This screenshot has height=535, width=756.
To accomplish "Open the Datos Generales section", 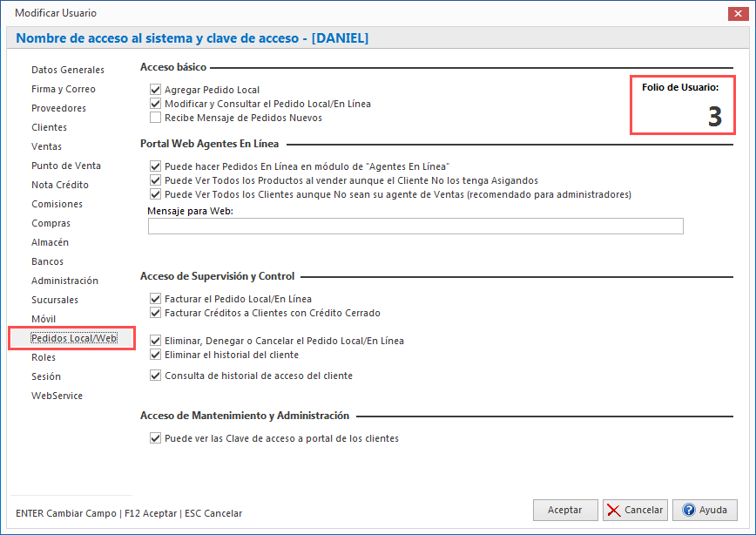I will (x=68, y=70).
